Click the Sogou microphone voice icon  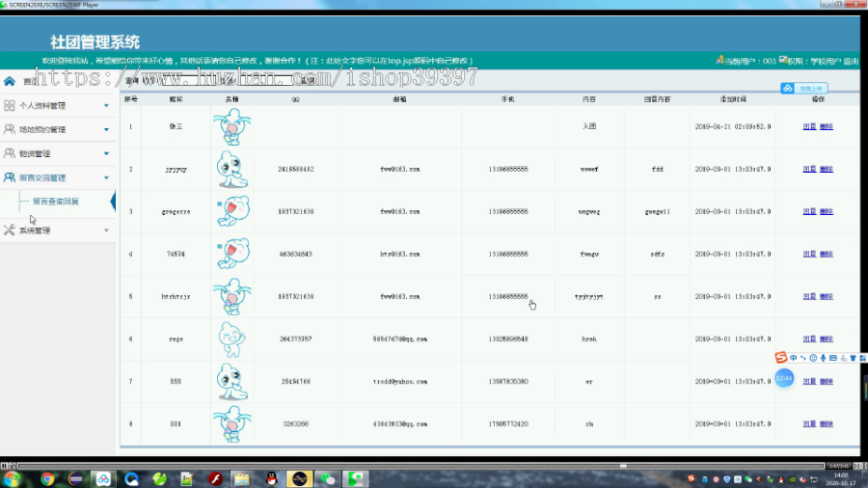click(824, 358)
